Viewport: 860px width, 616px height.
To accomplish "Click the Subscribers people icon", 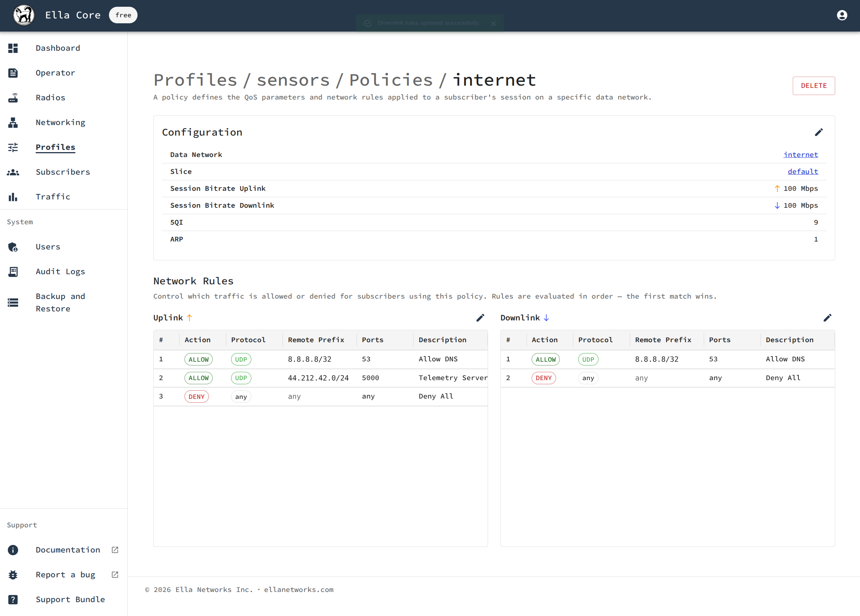I will tap(13, 172).
